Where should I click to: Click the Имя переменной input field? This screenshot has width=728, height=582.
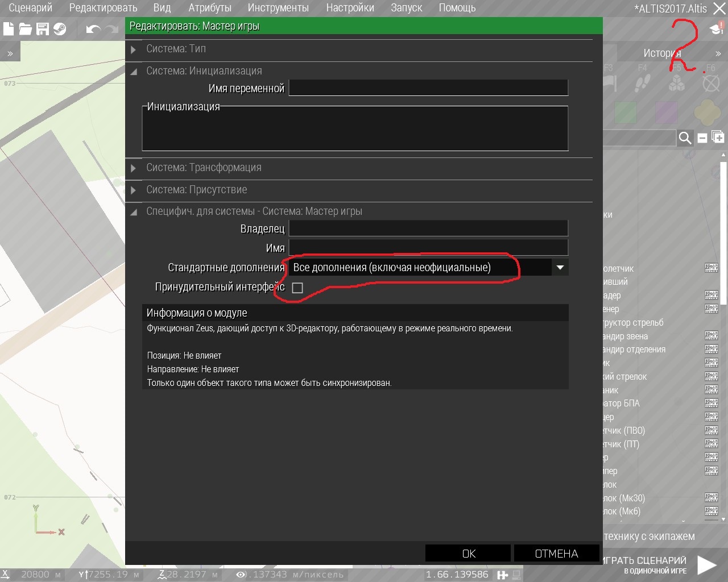point(428,88)
